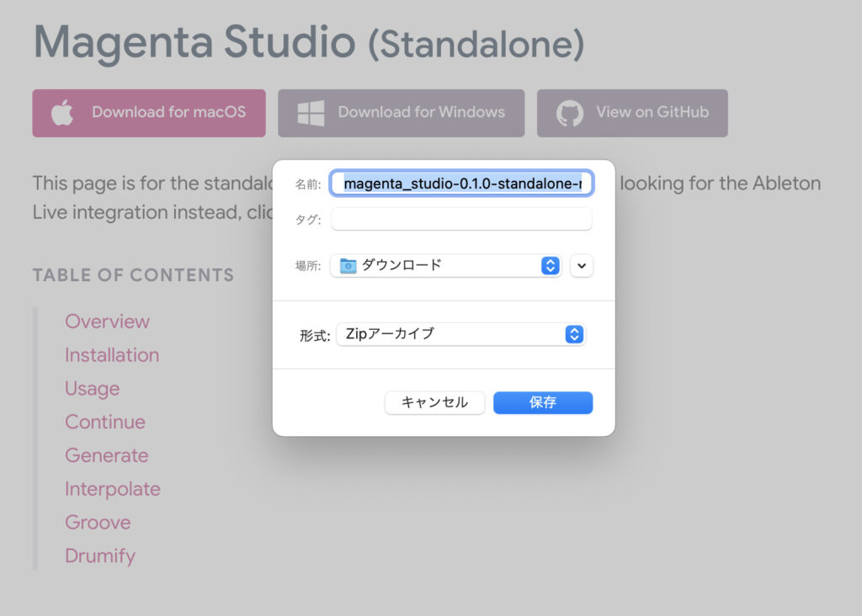Screen dimensions: 862x616
Task: Open the View on GitHub button
Action: tap(632, 114)
